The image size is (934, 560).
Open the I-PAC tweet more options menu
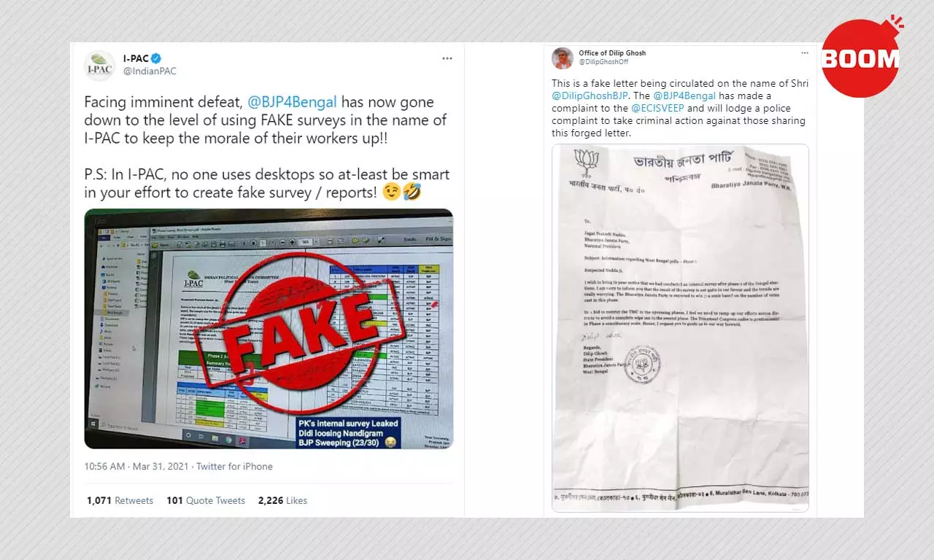pyautogui.click(x=447, y=58)
